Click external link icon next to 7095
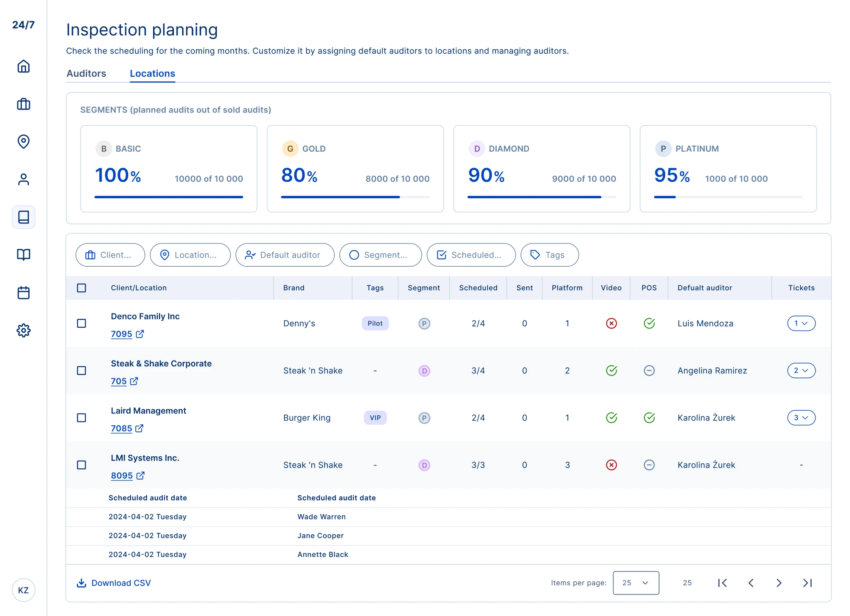 [x=140, y=334]
